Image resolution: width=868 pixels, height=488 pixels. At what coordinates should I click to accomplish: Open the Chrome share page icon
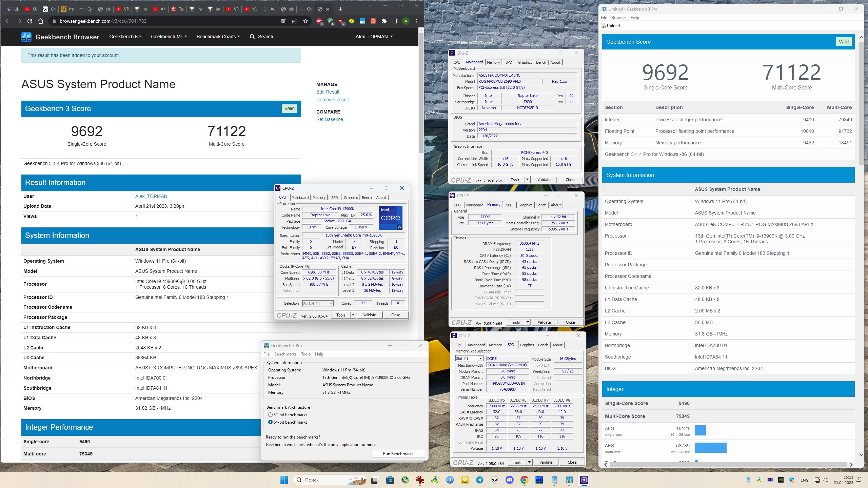click(x=295, y=21)
